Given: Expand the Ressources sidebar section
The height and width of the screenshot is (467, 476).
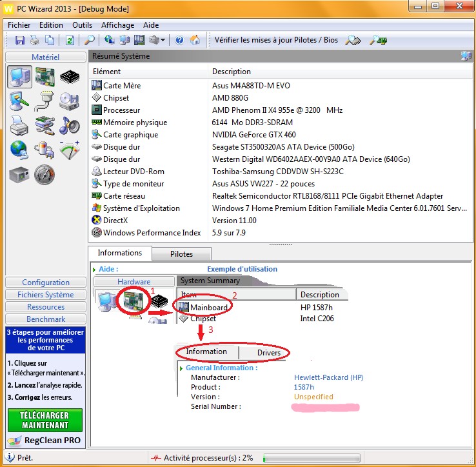Looking at the screenshot, I should coord(46,307).
